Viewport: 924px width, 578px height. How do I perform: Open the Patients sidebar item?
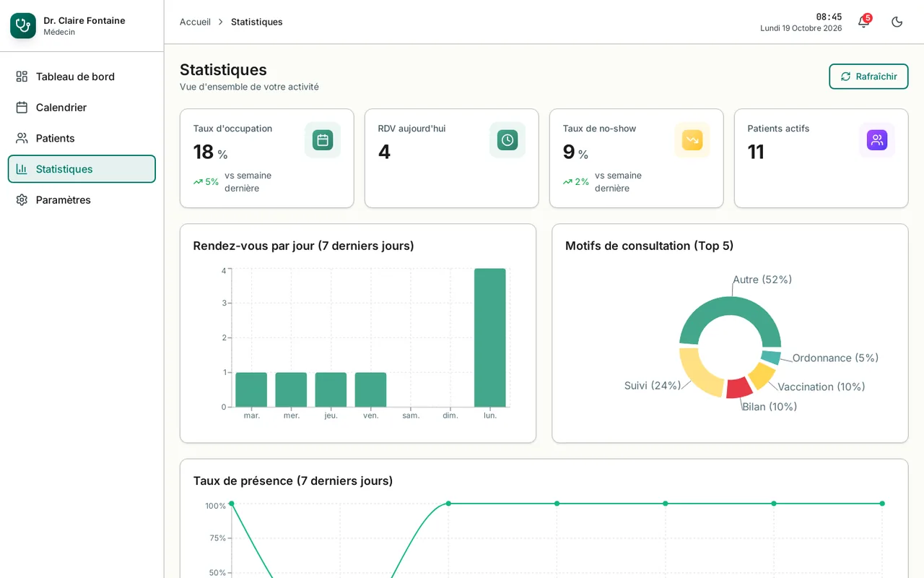(x=82, y=138)
